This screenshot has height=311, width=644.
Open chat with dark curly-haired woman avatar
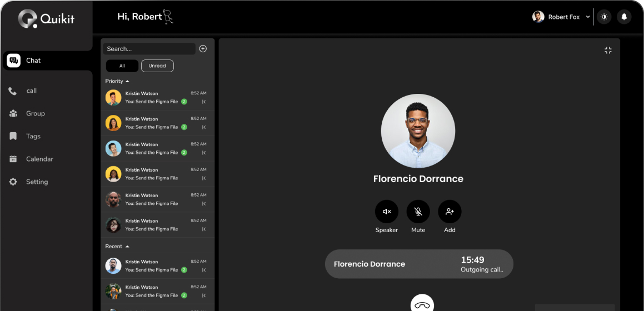pyautogui.click(x=158, y=225)
